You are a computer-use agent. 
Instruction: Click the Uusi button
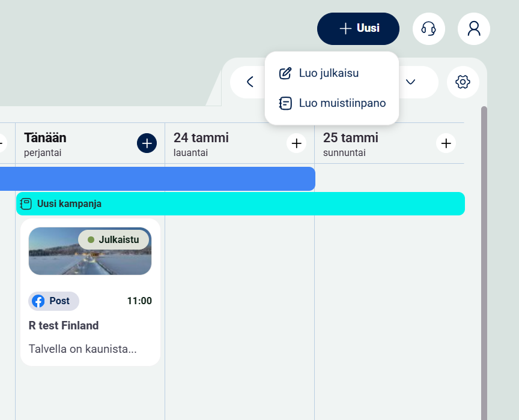click(358, 28)
